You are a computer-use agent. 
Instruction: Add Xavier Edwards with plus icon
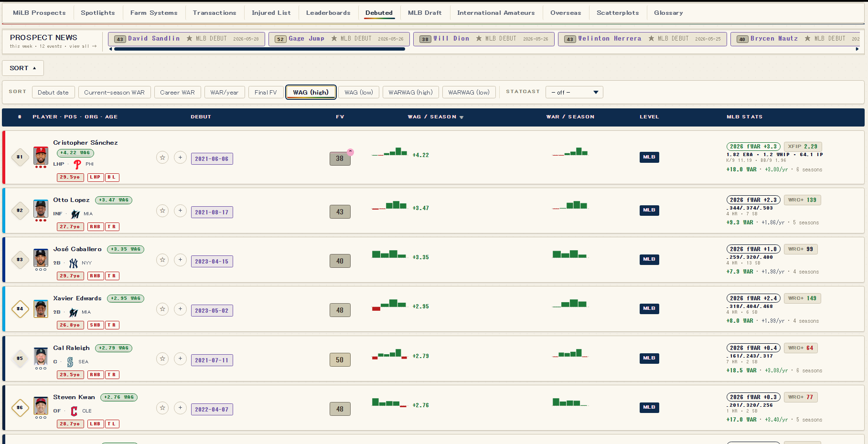click(x=180, y=309)
